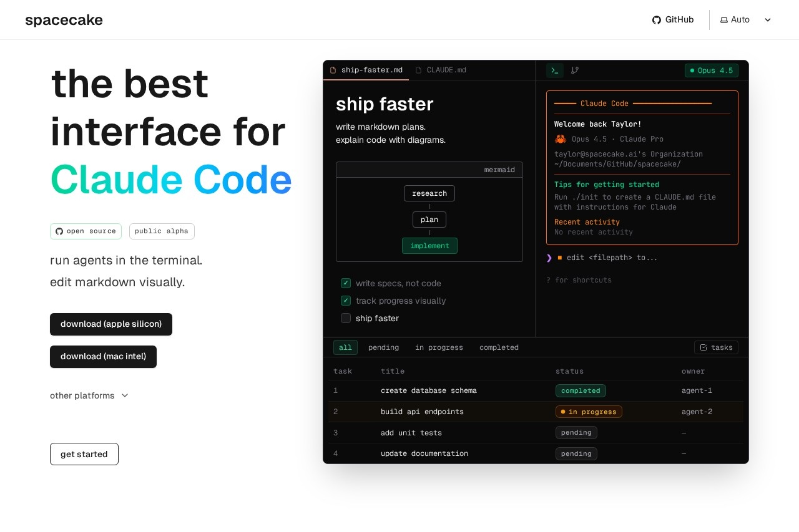Click the git branch icon
Viewport: 799px width, 532px height.
click(575, 70)
